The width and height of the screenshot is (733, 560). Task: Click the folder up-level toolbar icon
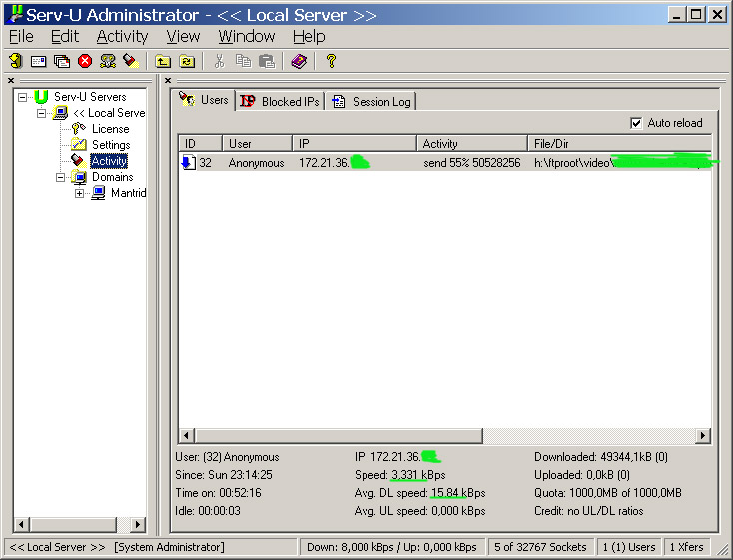[163, 61]
